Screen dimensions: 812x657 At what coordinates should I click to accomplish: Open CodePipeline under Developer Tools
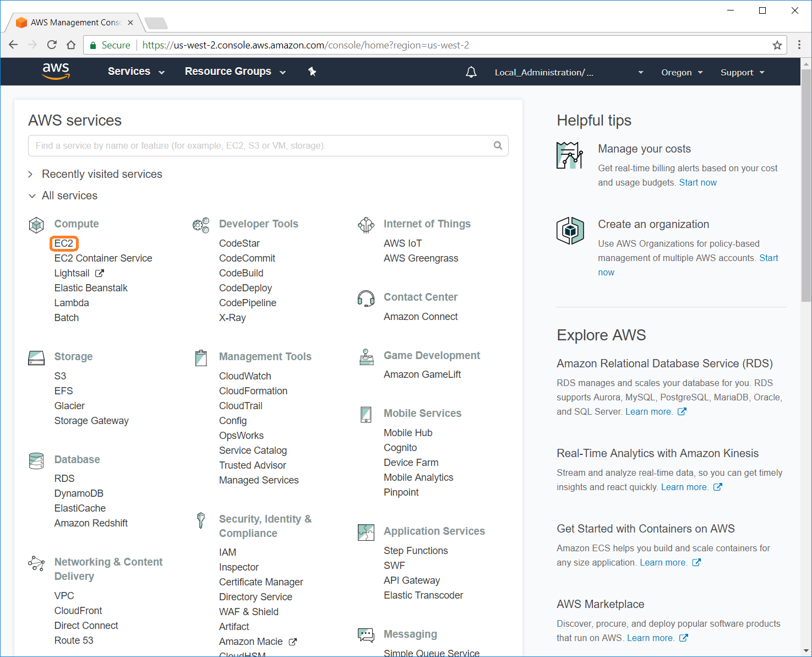click(248, 303)
